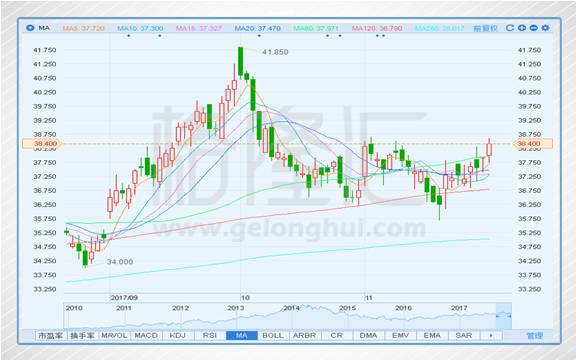The height and width of the screenshot is (360, 576).
Task: Toggle the MA15 line label
Action: [x=199, y=28]
